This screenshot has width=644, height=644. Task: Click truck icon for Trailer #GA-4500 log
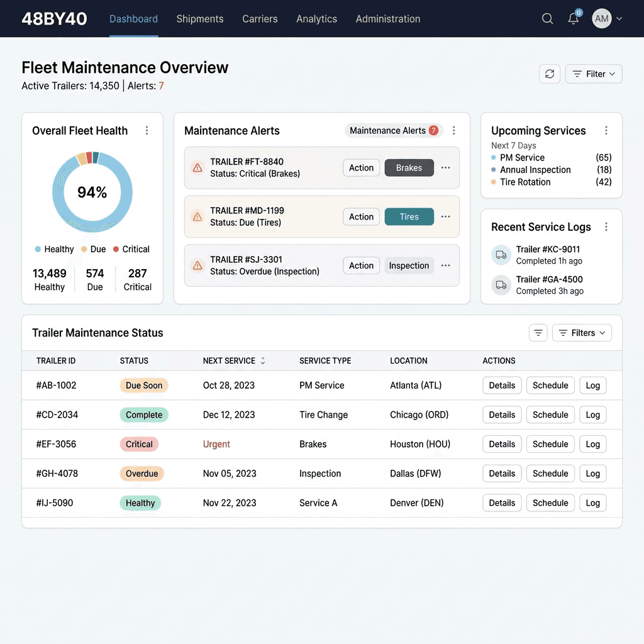[x=501, y=285]
